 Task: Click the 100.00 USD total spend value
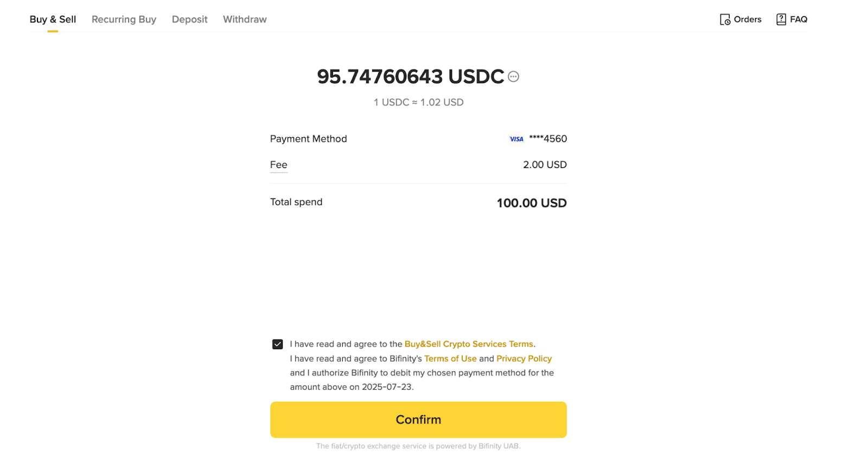pos(531,203)
